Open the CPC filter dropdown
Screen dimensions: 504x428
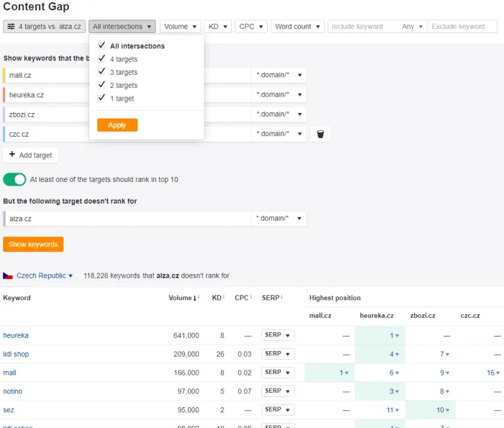251,27
